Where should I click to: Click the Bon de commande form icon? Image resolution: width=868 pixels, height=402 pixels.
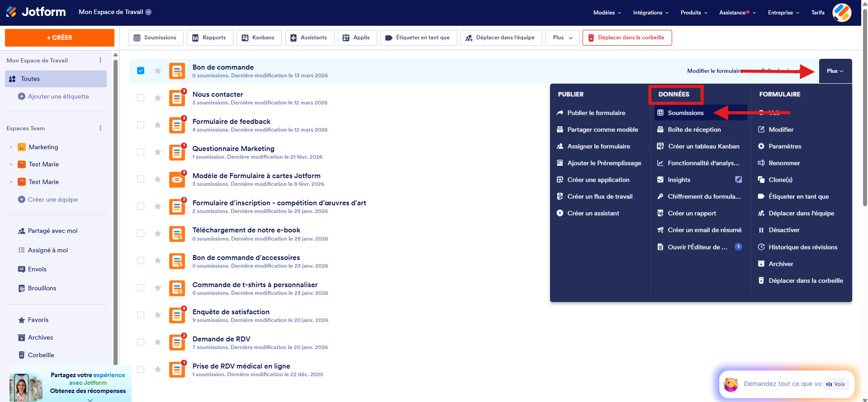click(x=177, y=71)
